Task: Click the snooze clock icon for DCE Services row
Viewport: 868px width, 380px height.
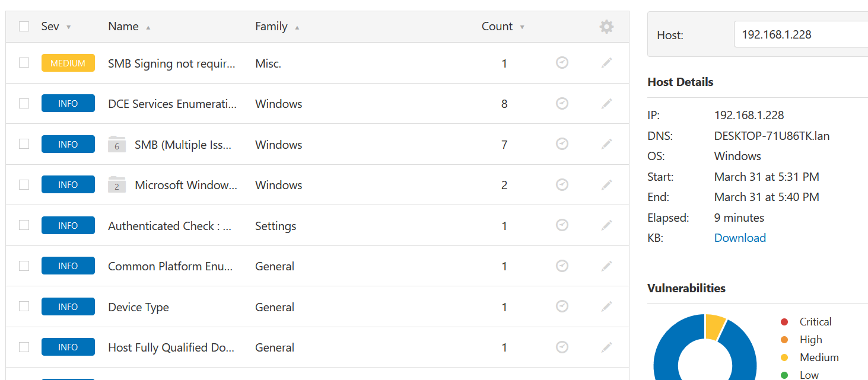Action: [x=562, y=104]
